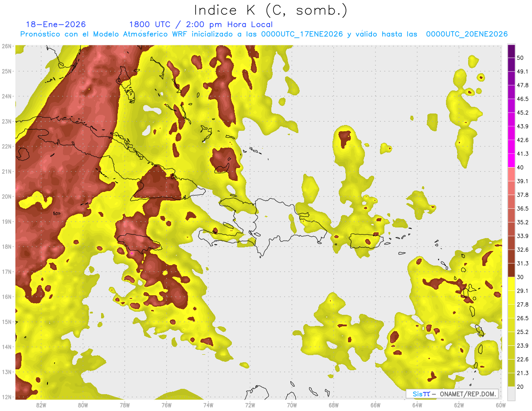
Task: Click the '1800 UTC / 2:00 pm Hora Local' text
Action: click(201, 24)
